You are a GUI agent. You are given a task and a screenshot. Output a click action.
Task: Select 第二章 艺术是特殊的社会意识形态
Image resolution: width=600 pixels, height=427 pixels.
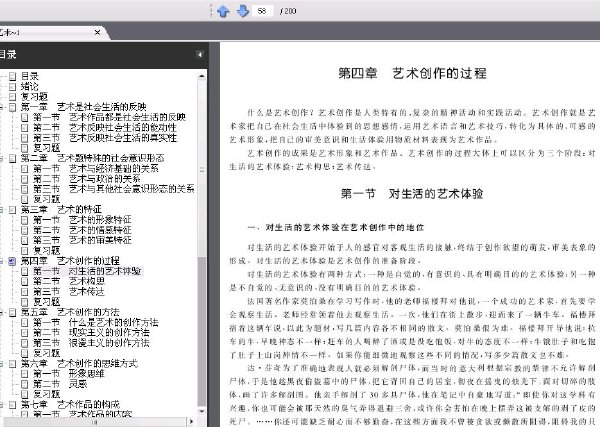click(x=92, y=158)
